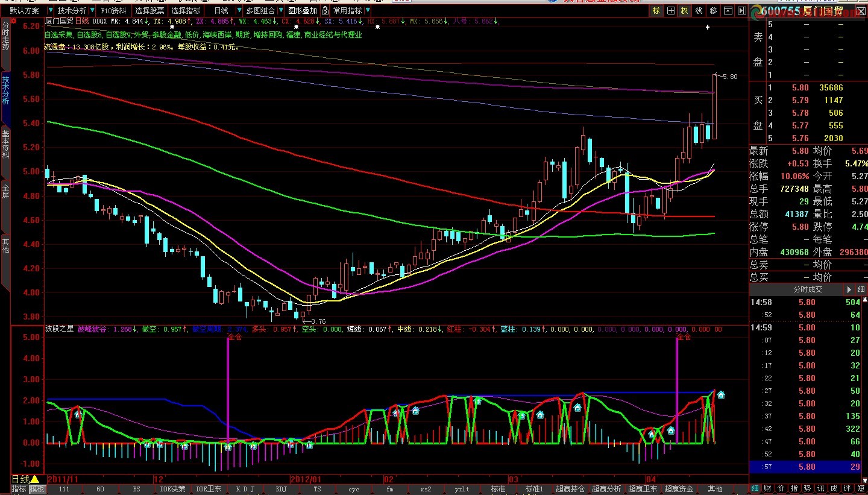Viewport: 868px width, 495px height.
Task: Select the 细 detail tab at bottom right
Action: 755,488
